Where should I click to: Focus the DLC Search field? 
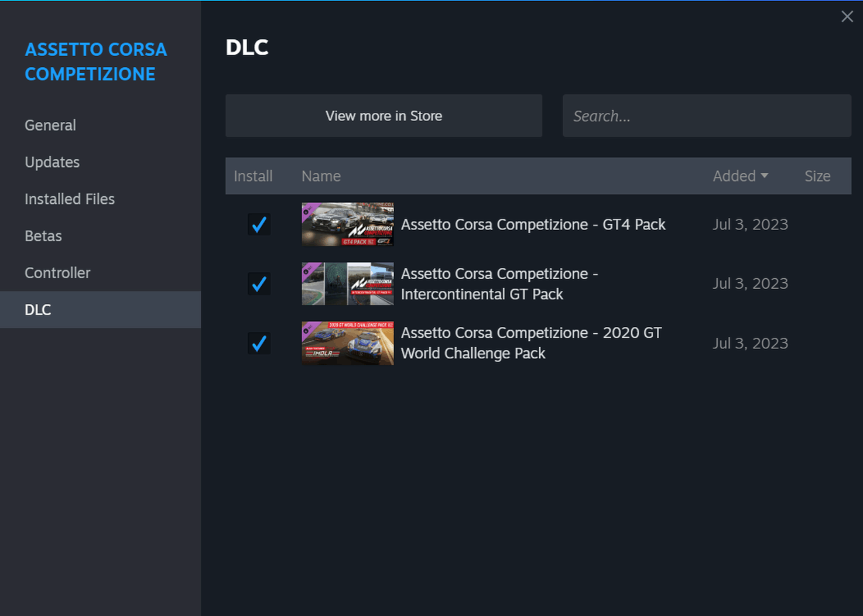click(707, 116)
